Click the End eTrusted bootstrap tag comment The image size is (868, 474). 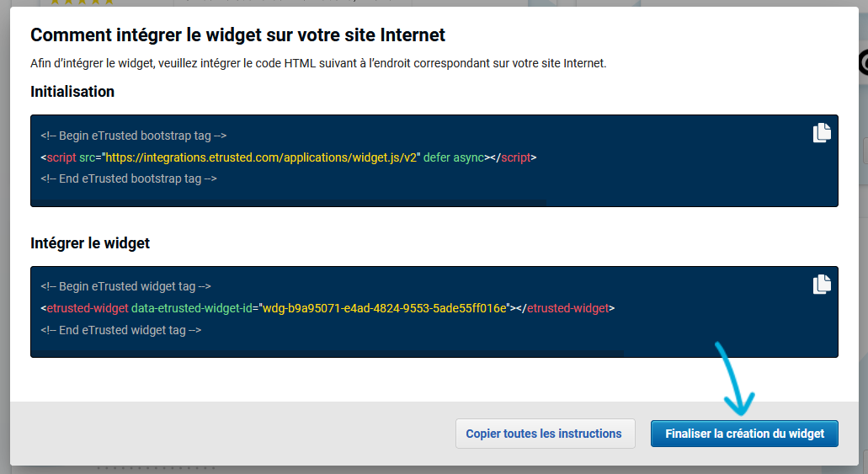coord(129,178)
